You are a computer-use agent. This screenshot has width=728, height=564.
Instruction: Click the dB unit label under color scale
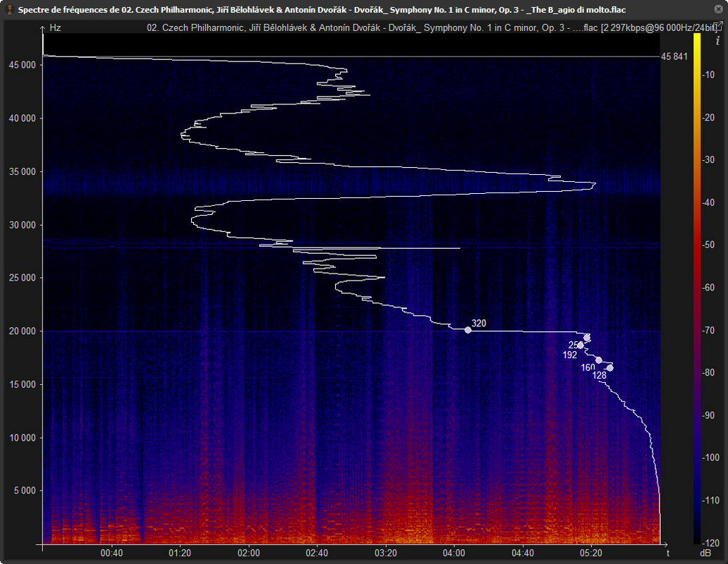point(705,553)
